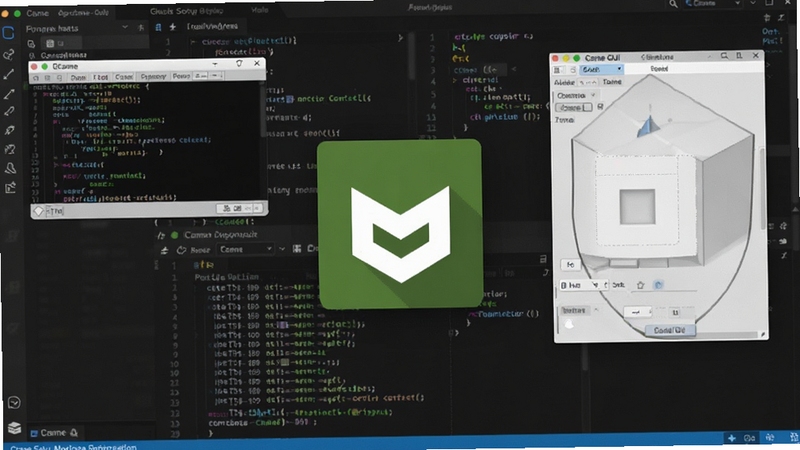Open the Came dropdown in the lower panel toolbar
Screen dimensions: 800x450
[x=246, y=249]
